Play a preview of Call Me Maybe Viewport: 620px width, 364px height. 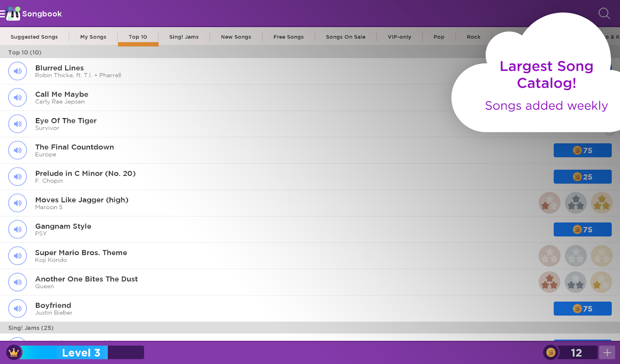[x=17, y=97]
